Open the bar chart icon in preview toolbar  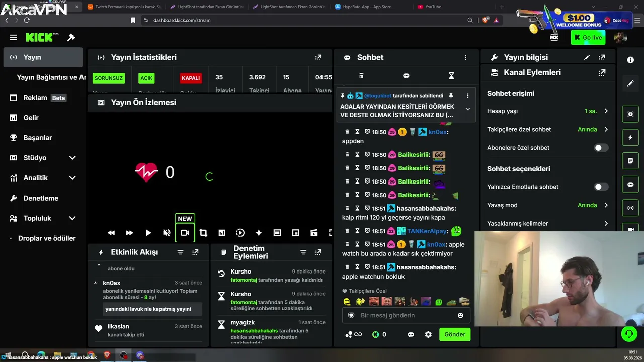click(x=221, y=233)
